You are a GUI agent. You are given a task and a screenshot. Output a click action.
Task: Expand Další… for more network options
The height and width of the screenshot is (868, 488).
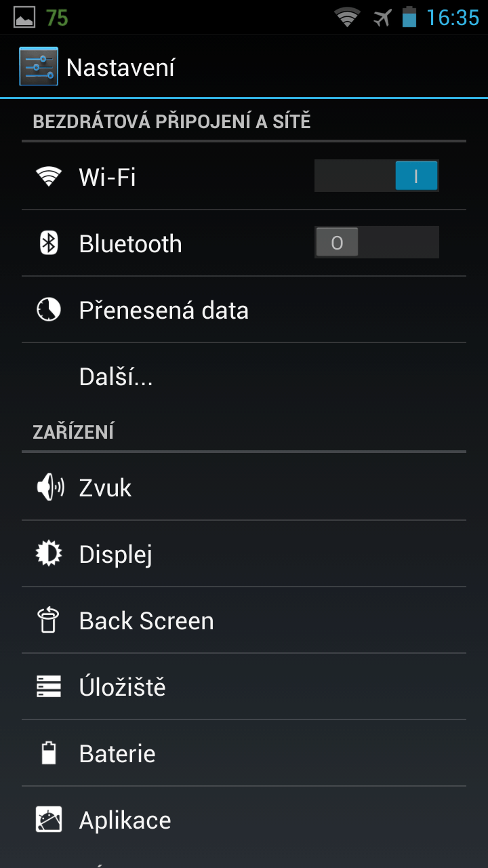[x=244, y=377]
